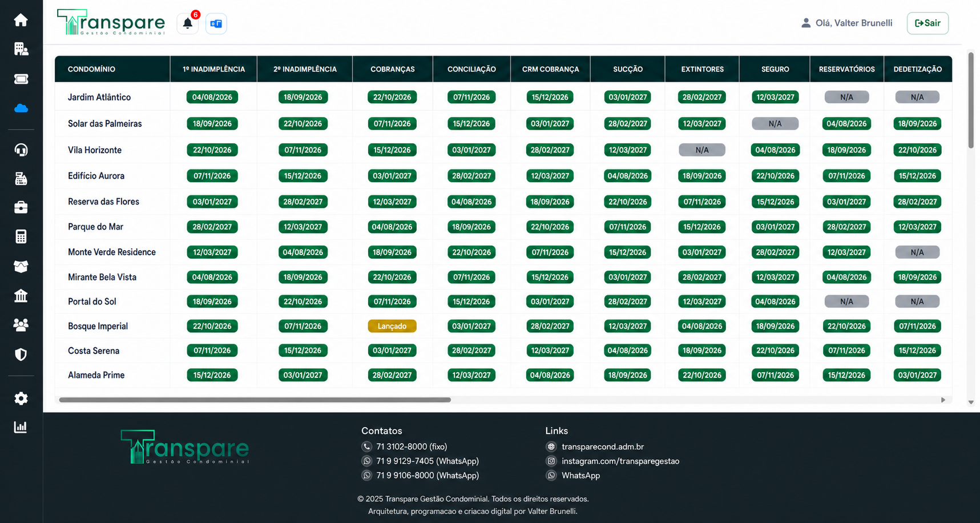This screenshot has height=523, width=980.
Task: Click 71 9 9129-7405 (WhatsApp) contact
Action: 428,461
